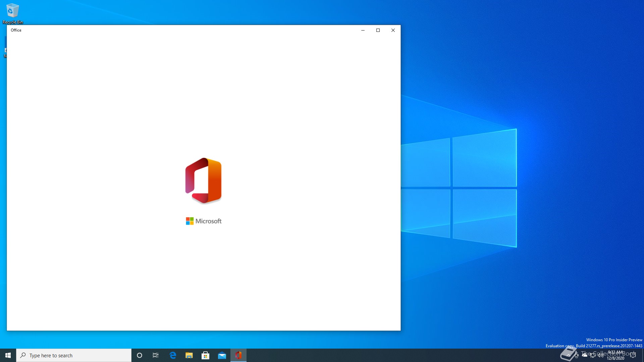644x362 pixels.
Task: Close the Office window
Action: pos(393,30)
